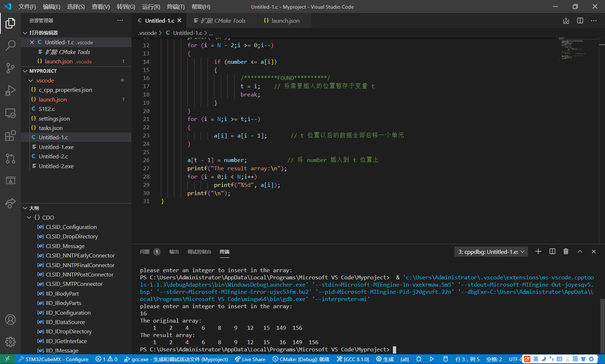Click the terminal panel vertical scrollbar
Screen dimensions: 605x364
coord(602,326)
